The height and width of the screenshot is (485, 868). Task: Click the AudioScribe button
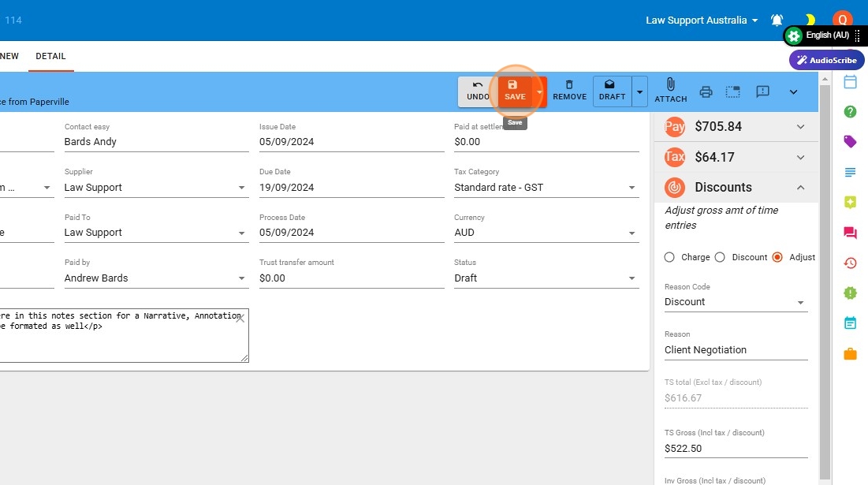[826, 60]
